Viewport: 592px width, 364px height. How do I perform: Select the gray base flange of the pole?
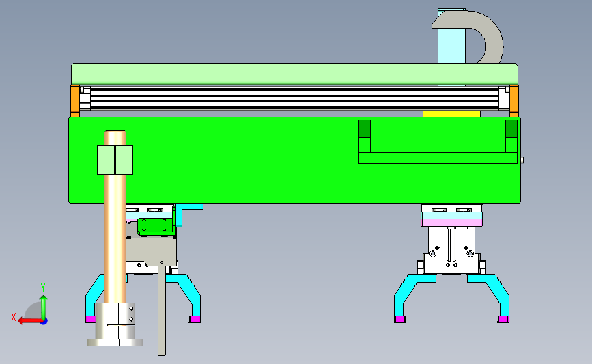coord(115,342)
